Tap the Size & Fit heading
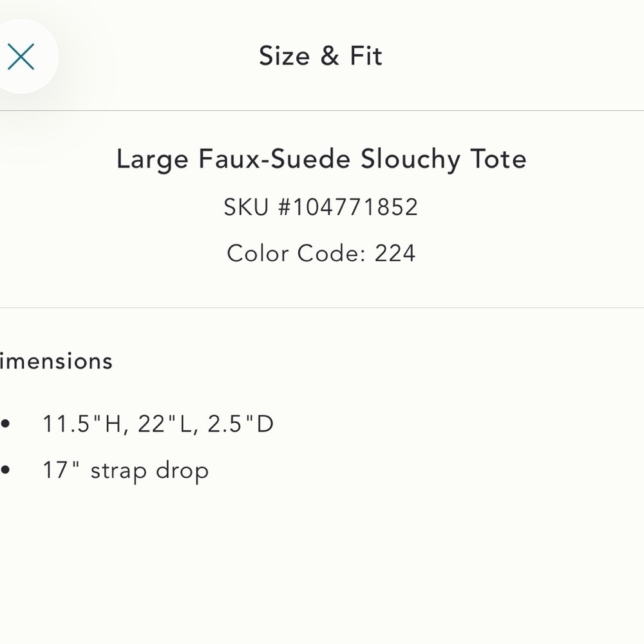 (x=321, y=56)
